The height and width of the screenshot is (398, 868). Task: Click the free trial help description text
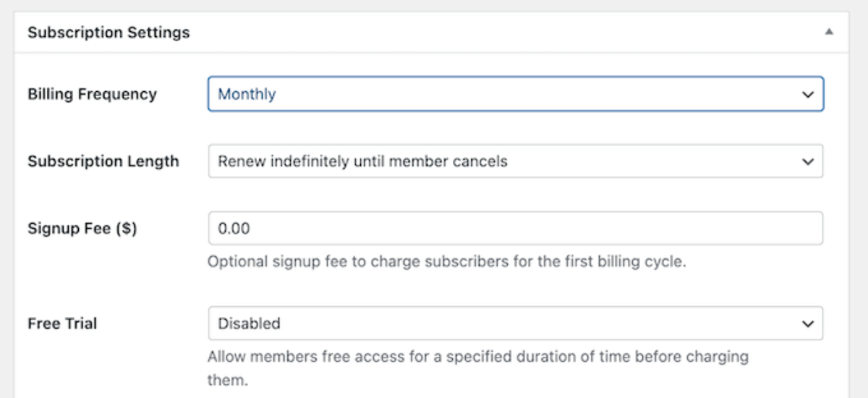point(477,357)
